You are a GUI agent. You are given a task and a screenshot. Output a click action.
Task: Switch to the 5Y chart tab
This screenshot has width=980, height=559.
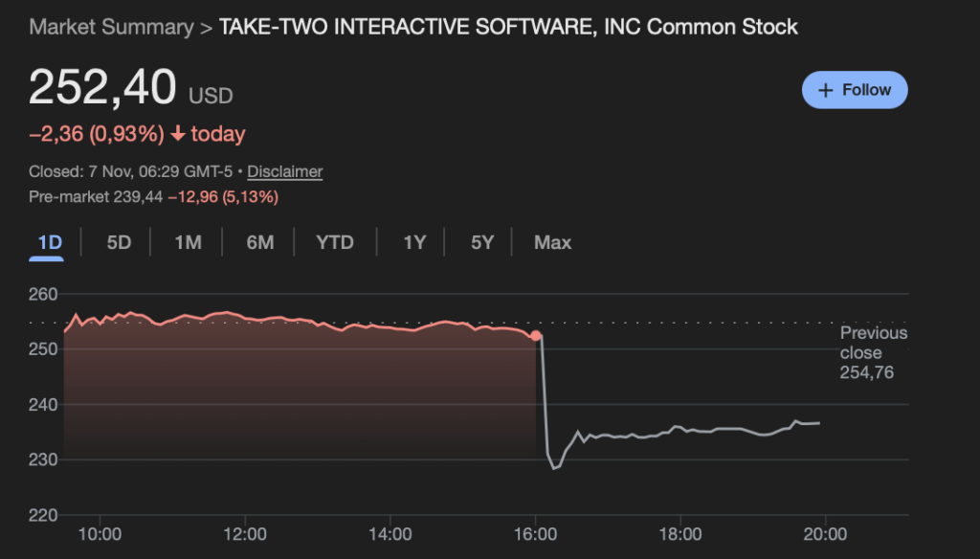point(482,242)
